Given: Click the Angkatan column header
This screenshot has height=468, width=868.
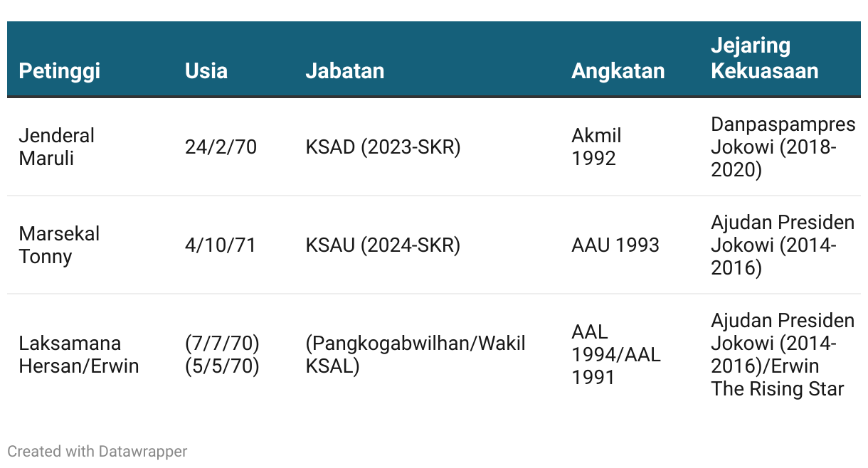Looking at the screenshot, I should point(618,70).
